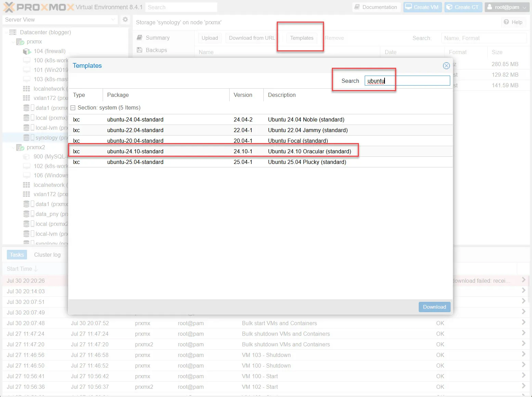
Task: Switch to the Cluster log tab
Action: tap(47, 255)
